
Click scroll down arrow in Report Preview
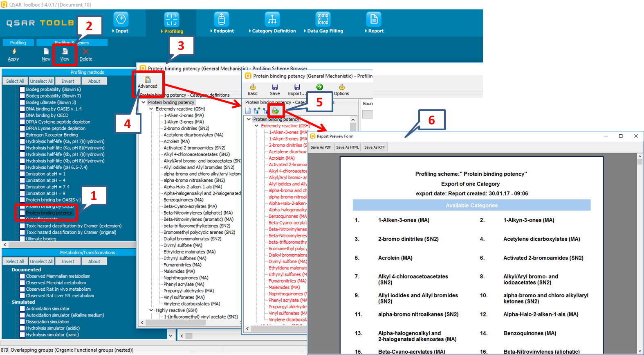click(640, 351)
